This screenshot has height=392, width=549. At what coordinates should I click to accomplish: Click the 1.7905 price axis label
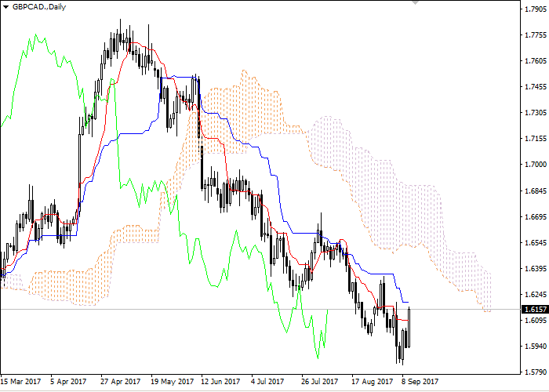pos(536,9)
